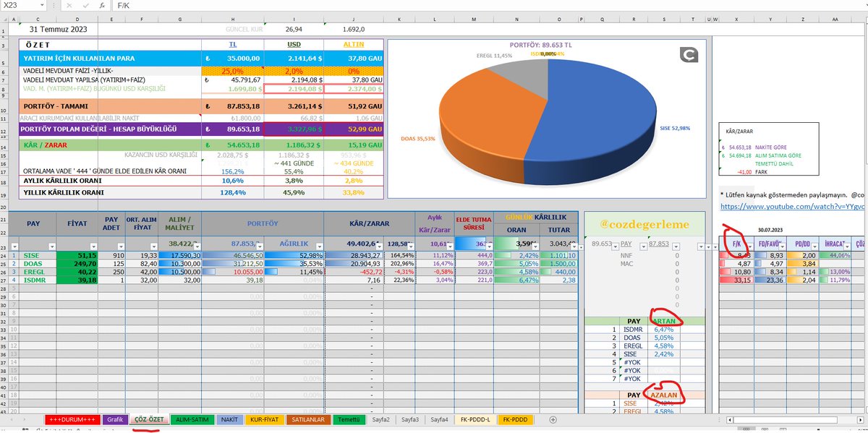Viewport: 868px width, 433px height.
Task: Click the EREGL loss value -452,72
Action: click(x=355, y=272)
